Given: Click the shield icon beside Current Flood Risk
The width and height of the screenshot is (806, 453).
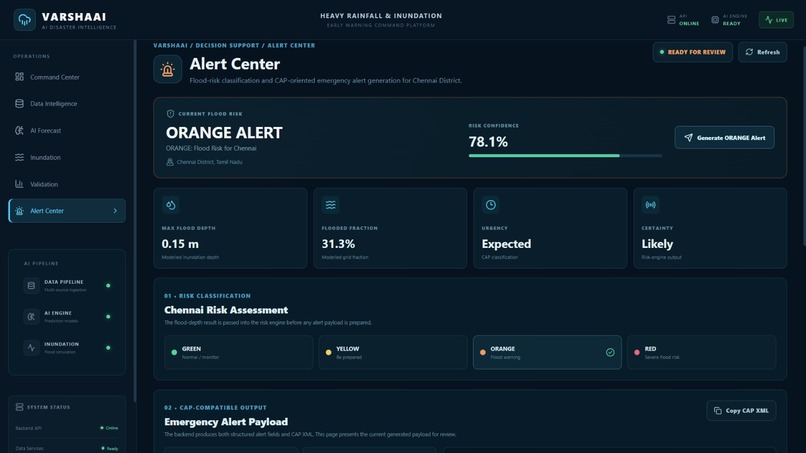Looking at the screenshot, I should (x=170, y=114).
